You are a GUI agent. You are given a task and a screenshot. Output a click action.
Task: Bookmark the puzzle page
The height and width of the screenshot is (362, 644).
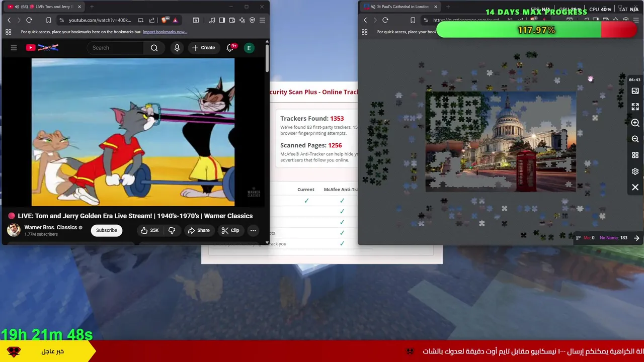point(413,20)
